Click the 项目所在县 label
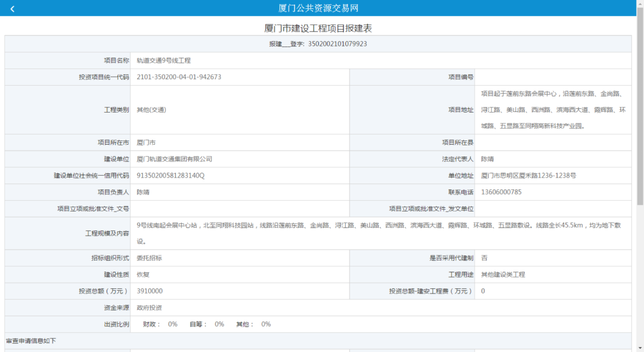 click(x=458, y=143)
